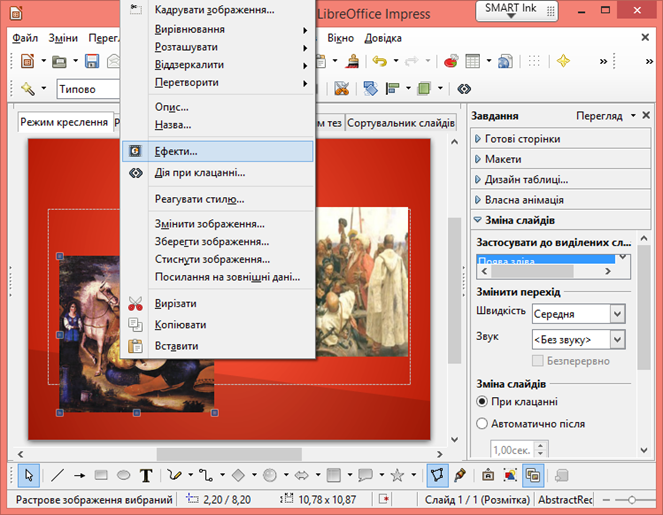Insert a table via toolbar icon

(x=473, y=61)
